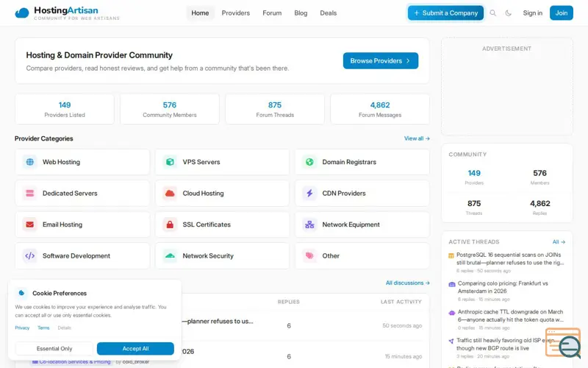Screen dimensions: 588x368
Task: Click the Other category tag icon
Action: point(309,255)
